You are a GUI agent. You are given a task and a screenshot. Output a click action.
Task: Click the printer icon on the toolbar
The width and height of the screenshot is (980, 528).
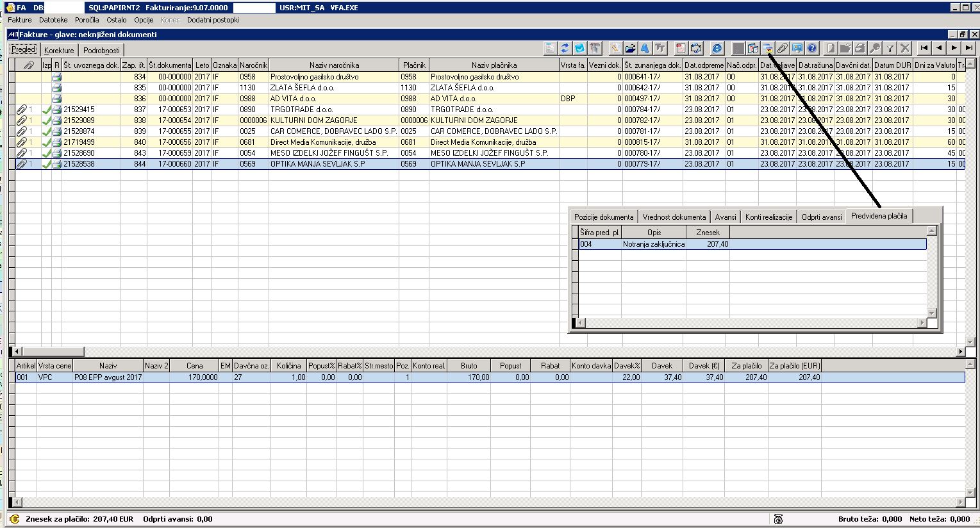point(859,48)
